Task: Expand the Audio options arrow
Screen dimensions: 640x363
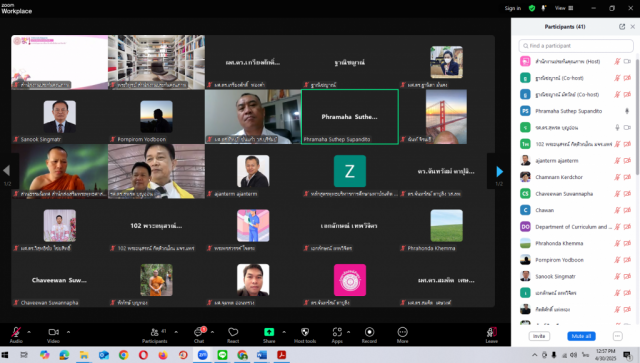Action: (29, 332)
